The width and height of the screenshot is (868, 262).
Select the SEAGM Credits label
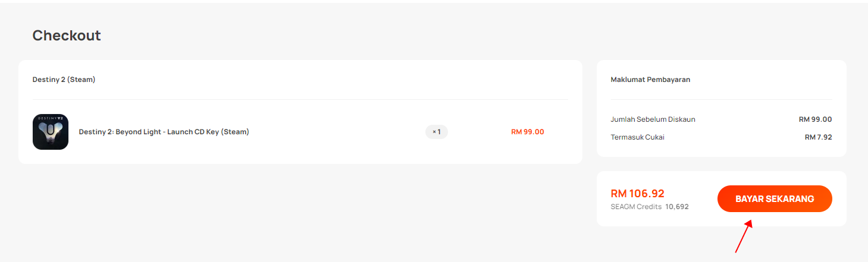636,207
